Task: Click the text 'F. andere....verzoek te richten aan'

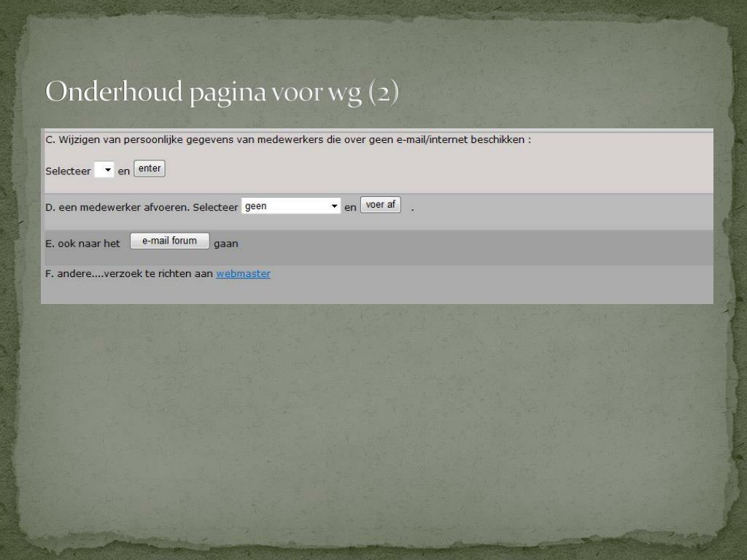Action: coord(128,274)
